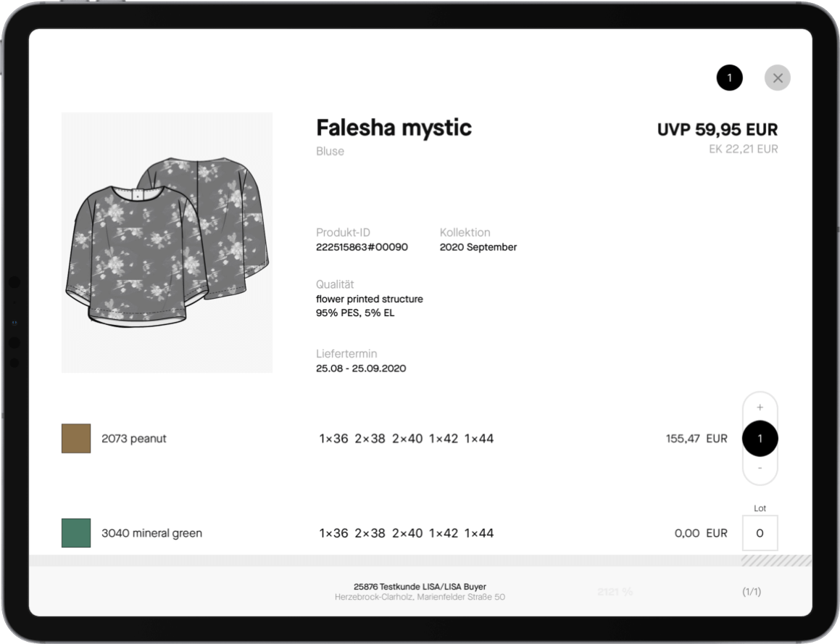Open the black cart counter badge
840x644 pixels.
click(x=729, y=78)
